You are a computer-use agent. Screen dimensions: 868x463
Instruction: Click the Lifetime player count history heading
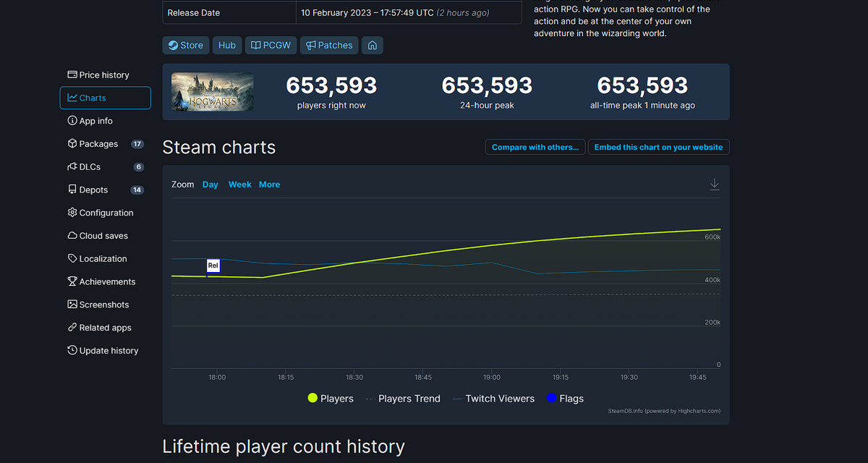pos(284,446)
